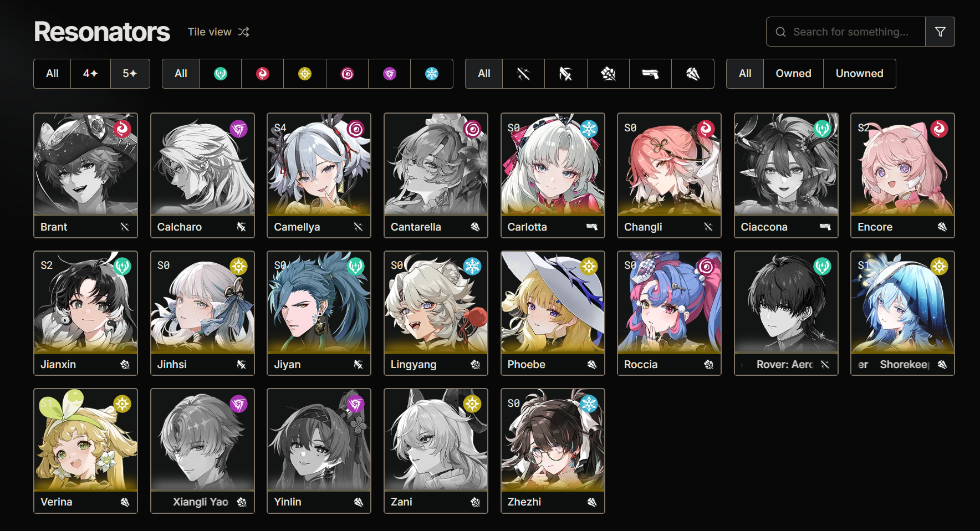The image size is (980, 531).
Task: Filter by purple Electro element icon
Action: click(x=390, y=74)
